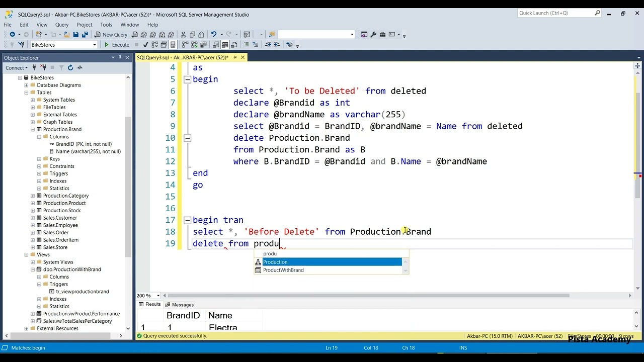
Task: Click the Copy icon in toolbar
Action: [x=192, y=35]
